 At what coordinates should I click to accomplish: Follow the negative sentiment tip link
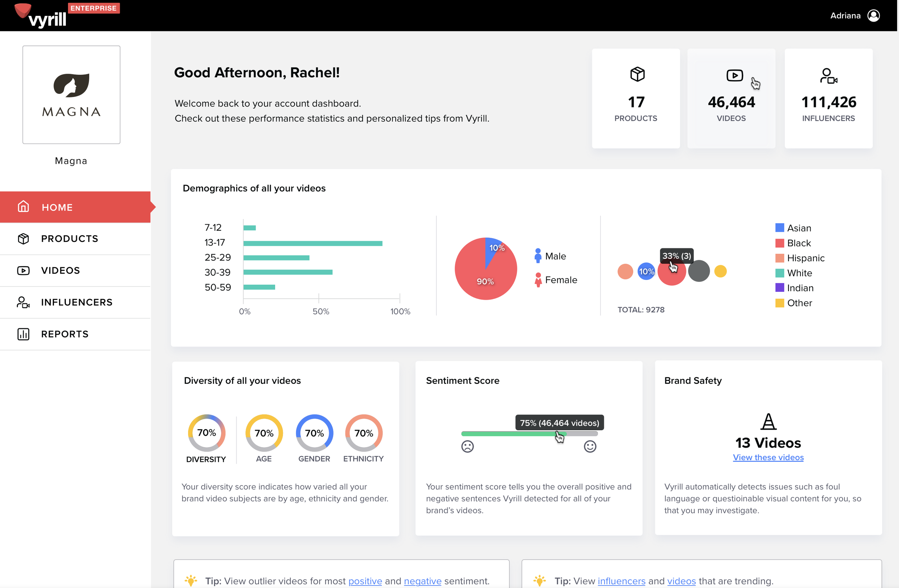click(x=422, y=581)
